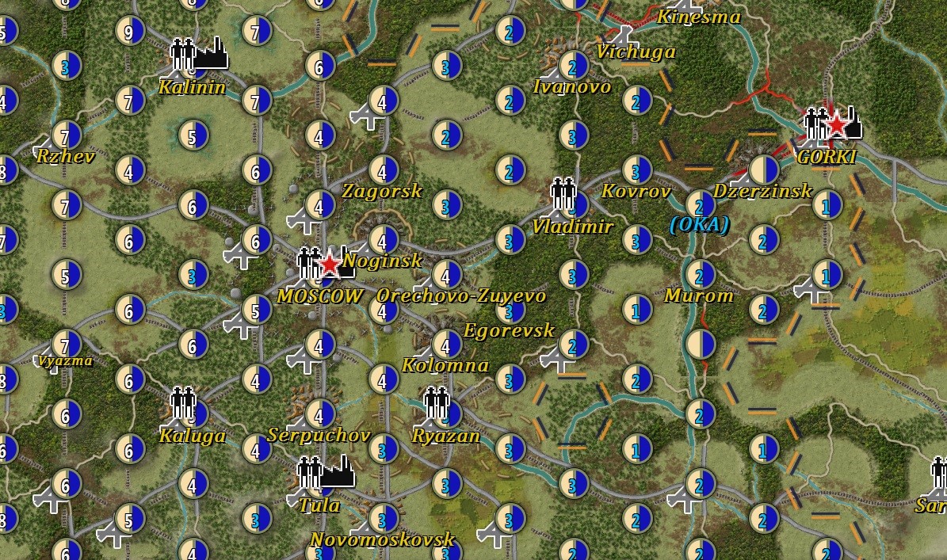Click the Kinesma town label
The image size is (947, 560).
coord(699,17)
